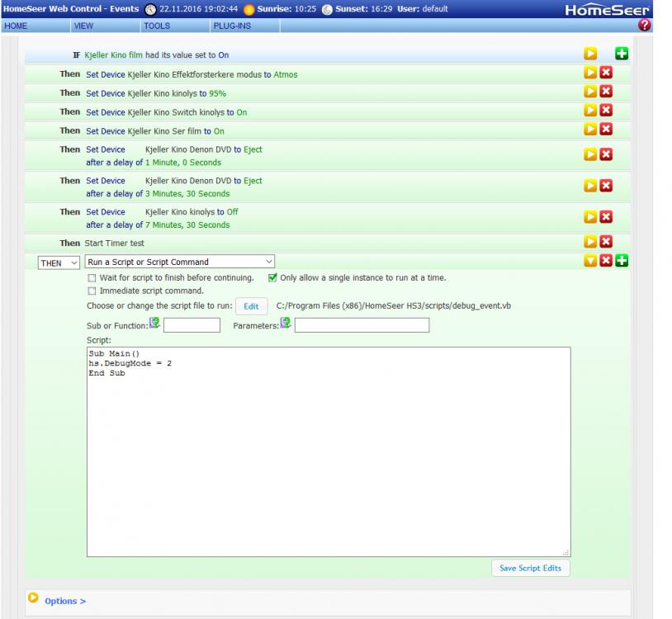The height and width of the screenshot is (619, 672).
Task: Click the script textarea resize handle
Action: 566,553
